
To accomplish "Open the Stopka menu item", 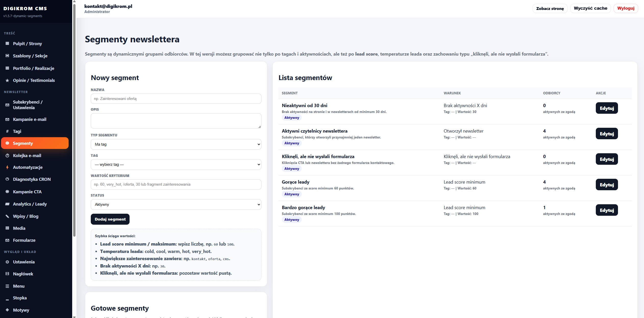I will [x=35, y=298].
